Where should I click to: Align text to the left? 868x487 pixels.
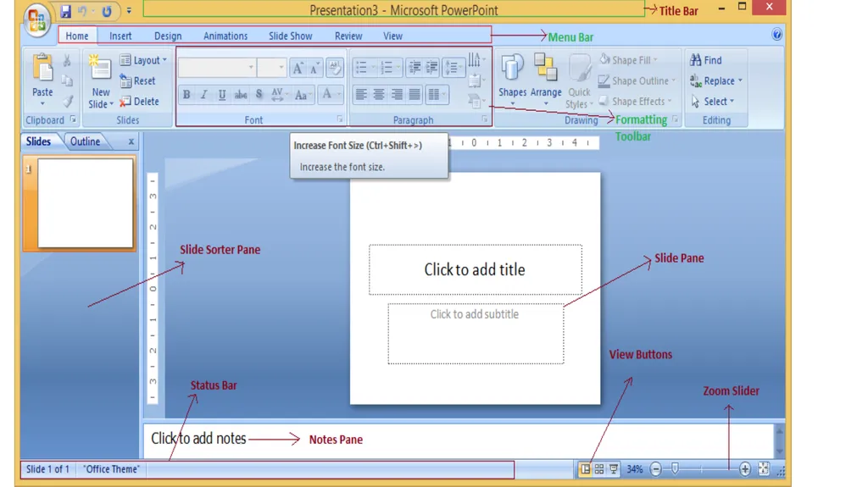click(x=361, y=95)
